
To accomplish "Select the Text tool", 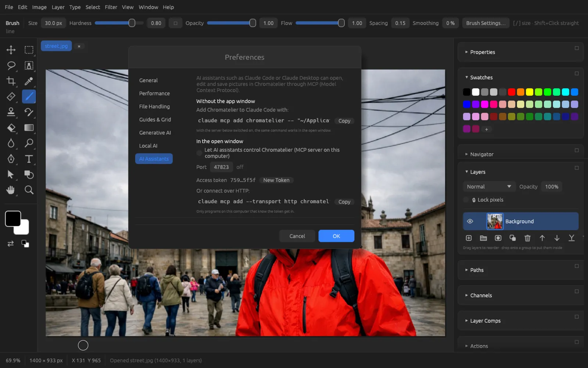I will (29, 159).
